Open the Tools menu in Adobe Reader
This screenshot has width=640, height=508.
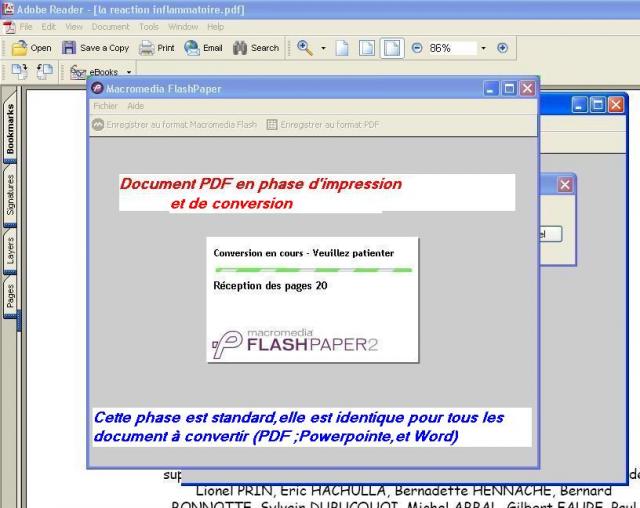(149, 27)
